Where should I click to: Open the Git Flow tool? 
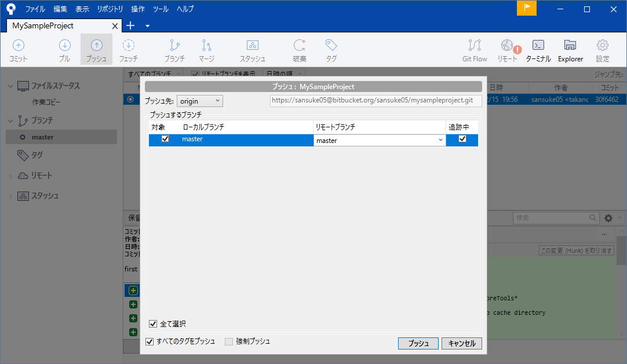[475, 50]
